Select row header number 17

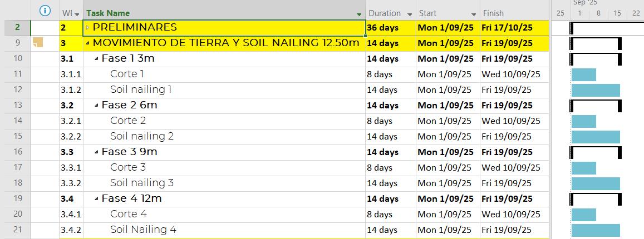18,167
